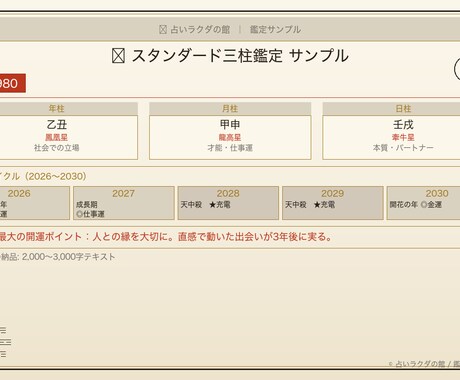Select the 2030 開花の年 year cell
460x380 pixels.
click(423, 203)
